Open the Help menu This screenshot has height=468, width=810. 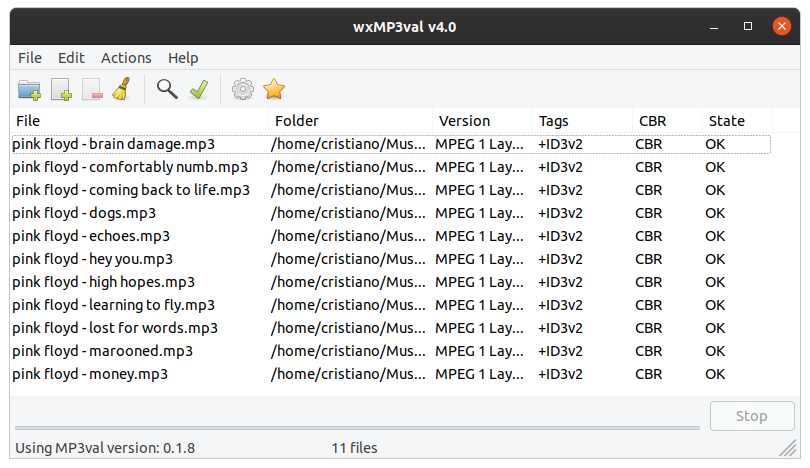pyautogui.click(x=183, y=58)
